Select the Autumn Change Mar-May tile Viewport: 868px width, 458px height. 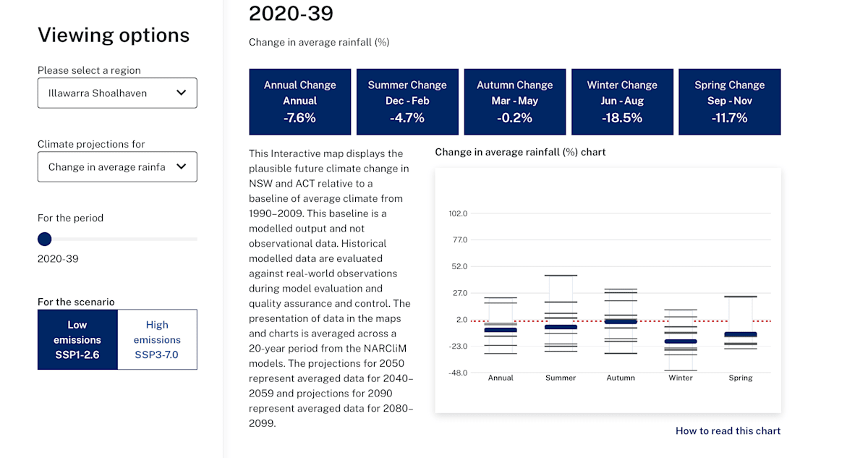[515, 101]
